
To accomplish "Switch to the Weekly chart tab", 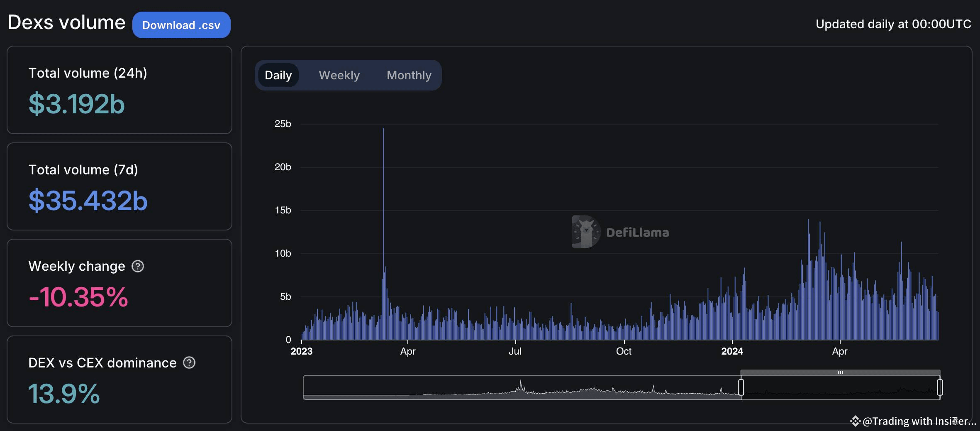I will tap(339, 75).
